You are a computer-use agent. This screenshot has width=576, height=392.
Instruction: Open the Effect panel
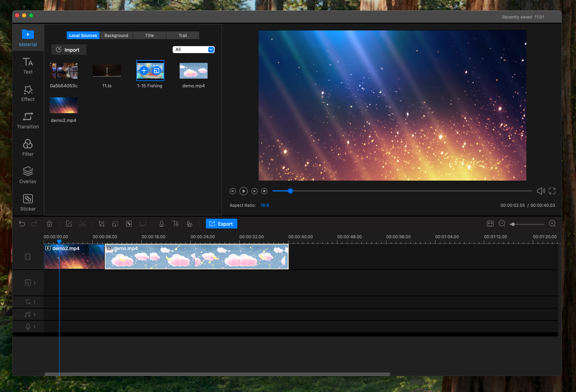[x=28, y=93]
